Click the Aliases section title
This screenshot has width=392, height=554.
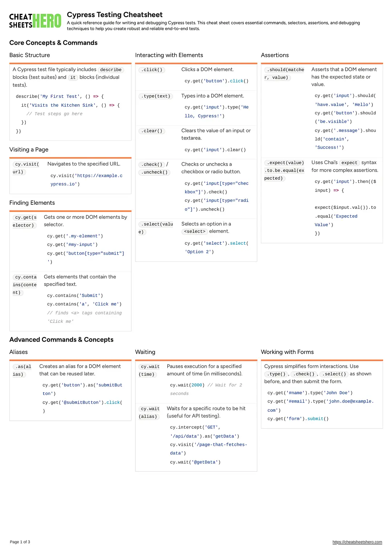19,352
